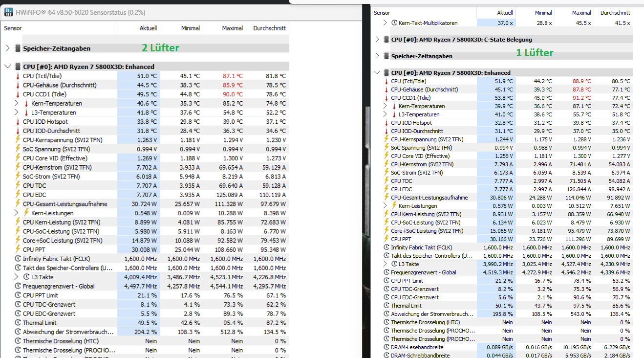Click lightning icon of CPU TDC, left window
The image size is (644, 358).
(x=18, y=186)
